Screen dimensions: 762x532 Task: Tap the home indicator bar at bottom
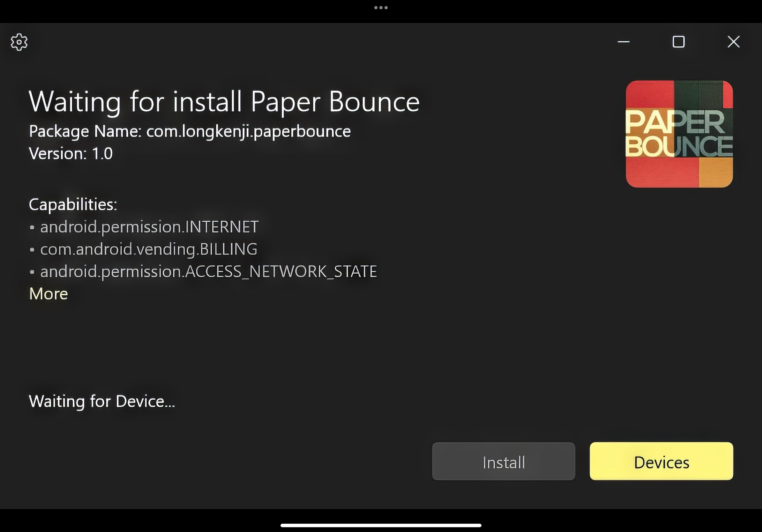381,525
